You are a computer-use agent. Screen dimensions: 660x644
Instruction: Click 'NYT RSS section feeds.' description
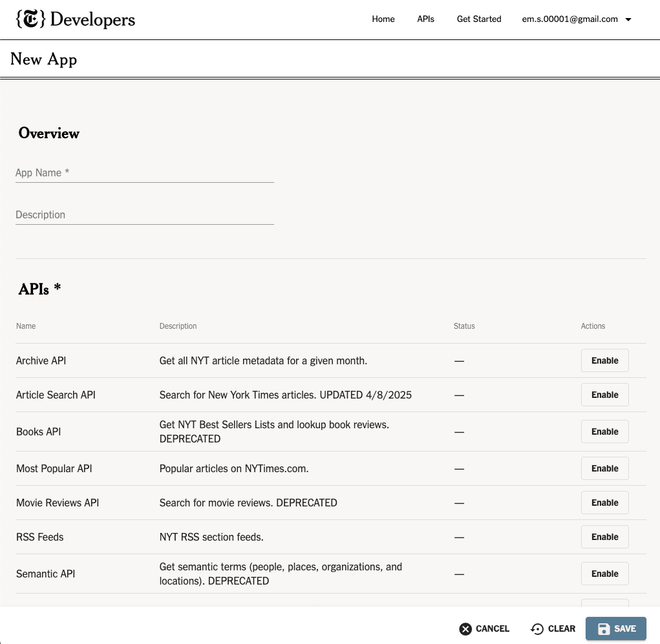211,537
